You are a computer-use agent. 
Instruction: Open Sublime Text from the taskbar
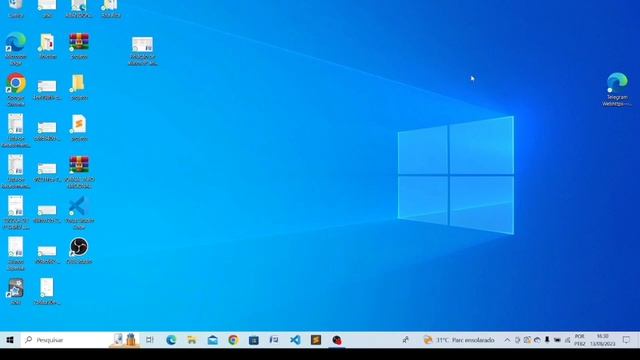(316, 340)
